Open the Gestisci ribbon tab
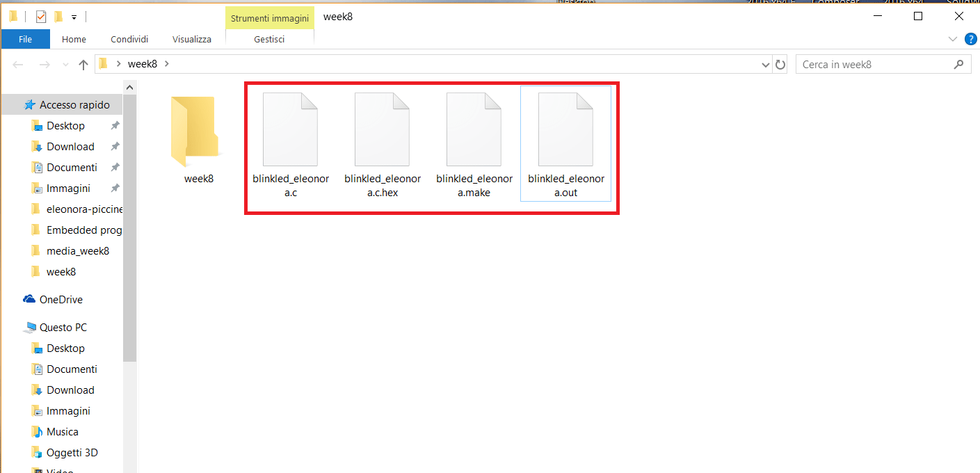The width and height of the screenshot is (980, 473). pyautogui.click(x=269, y=40)
